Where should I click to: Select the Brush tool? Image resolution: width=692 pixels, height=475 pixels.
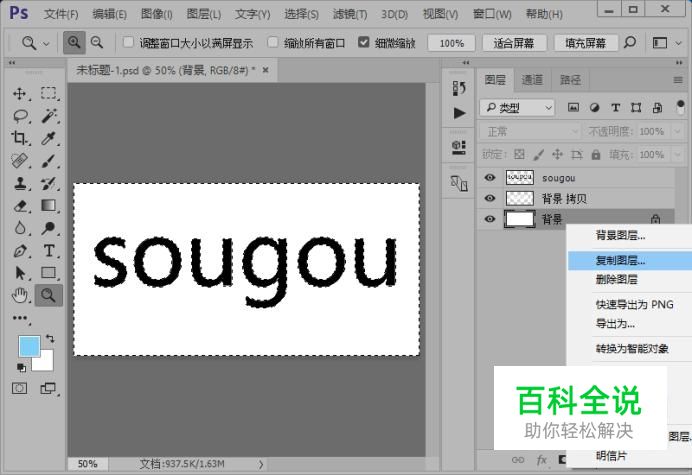[48, 161]
